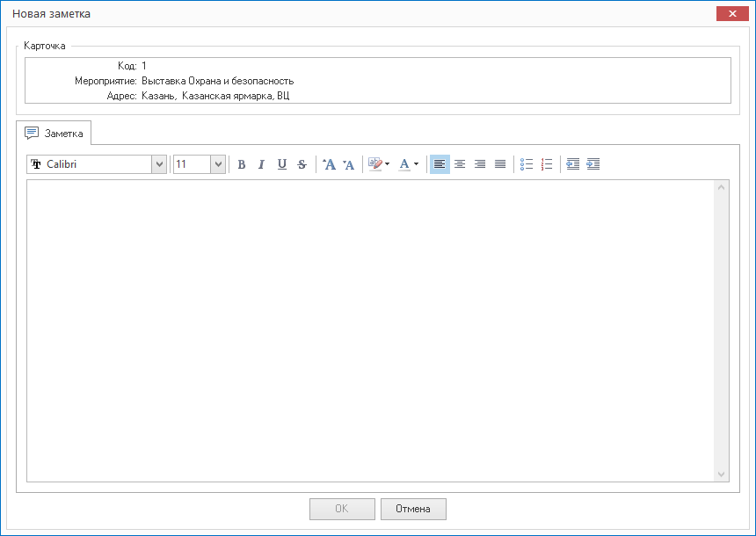The image size is (756, 536).
Task: Center align text
Action: coord(460,164)
